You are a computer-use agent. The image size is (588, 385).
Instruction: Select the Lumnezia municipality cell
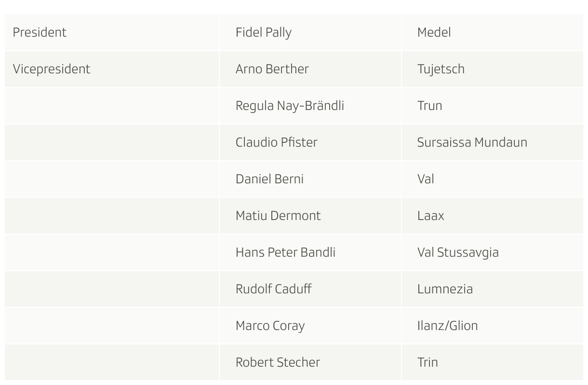(492, 289)
